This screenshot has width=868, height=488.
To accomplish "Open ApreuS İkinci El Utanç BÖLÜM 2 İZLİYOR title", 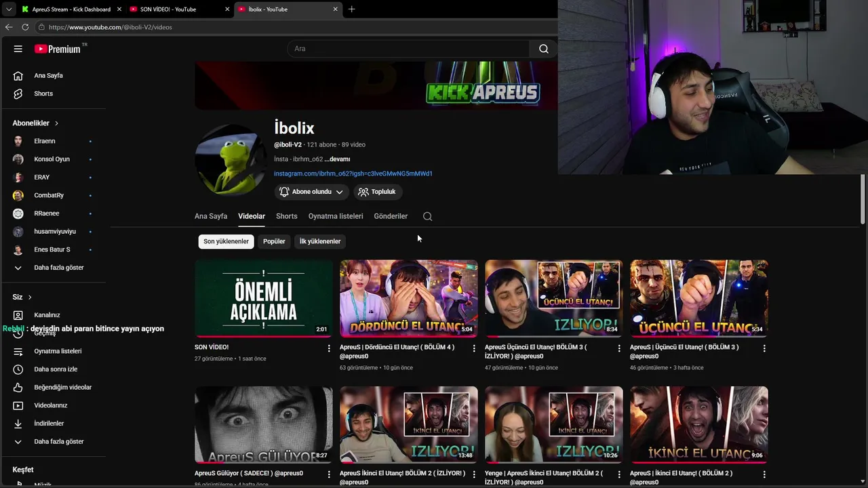I will (x=402, y=477).
